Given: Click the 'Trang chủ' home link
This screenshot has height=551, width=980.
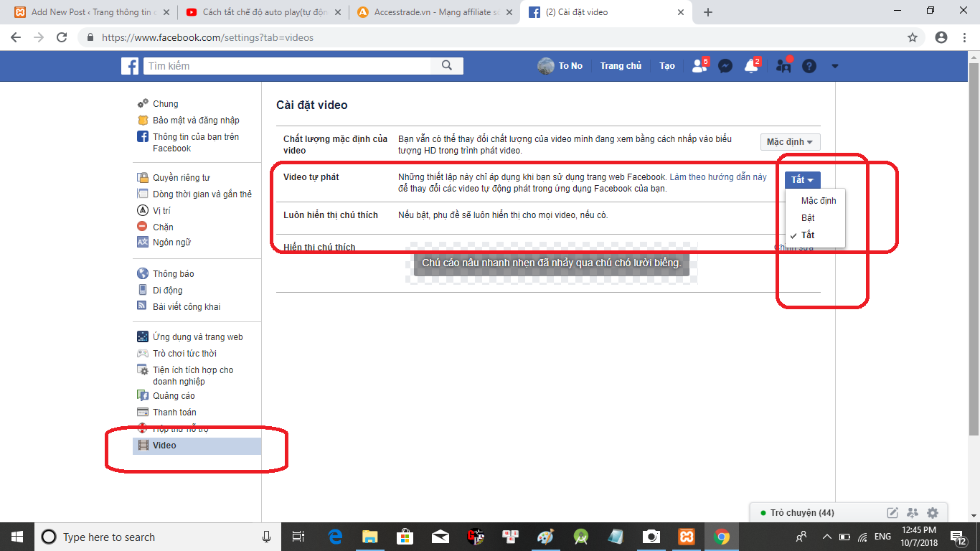Looking at the screenshot, I should pyautogui.click(x=621, y=66).
